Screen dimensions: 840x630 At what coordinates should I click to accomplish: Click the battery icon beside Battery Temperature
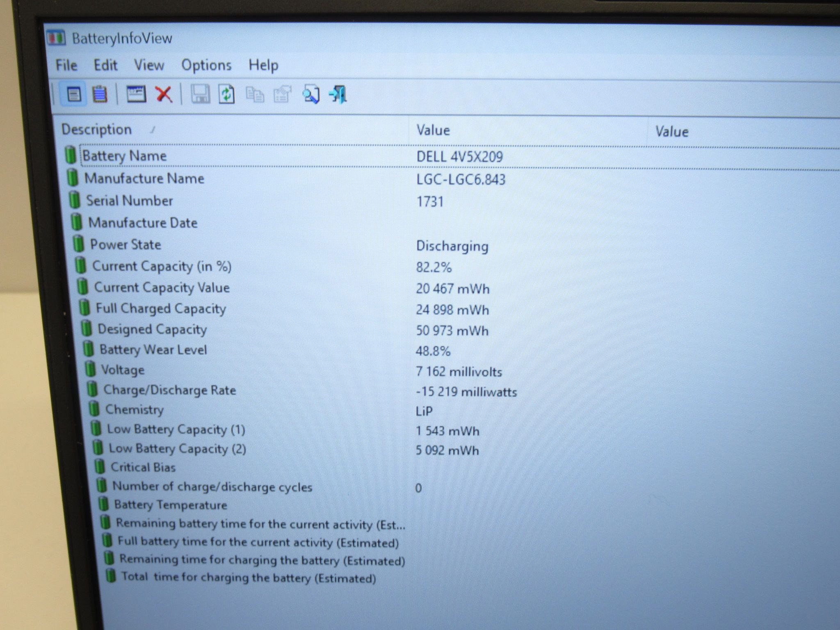[x=103, y=504]
